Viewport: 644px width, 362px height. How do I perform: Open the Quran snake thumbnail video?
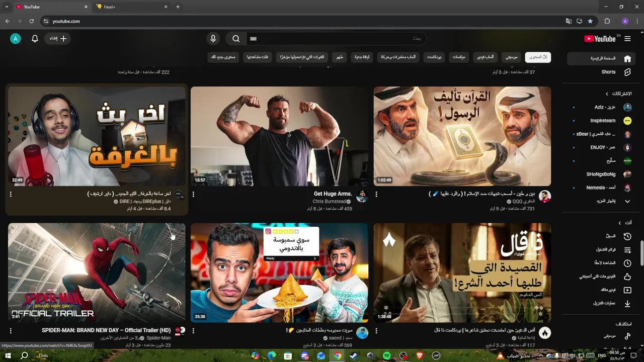pos(462,136)
